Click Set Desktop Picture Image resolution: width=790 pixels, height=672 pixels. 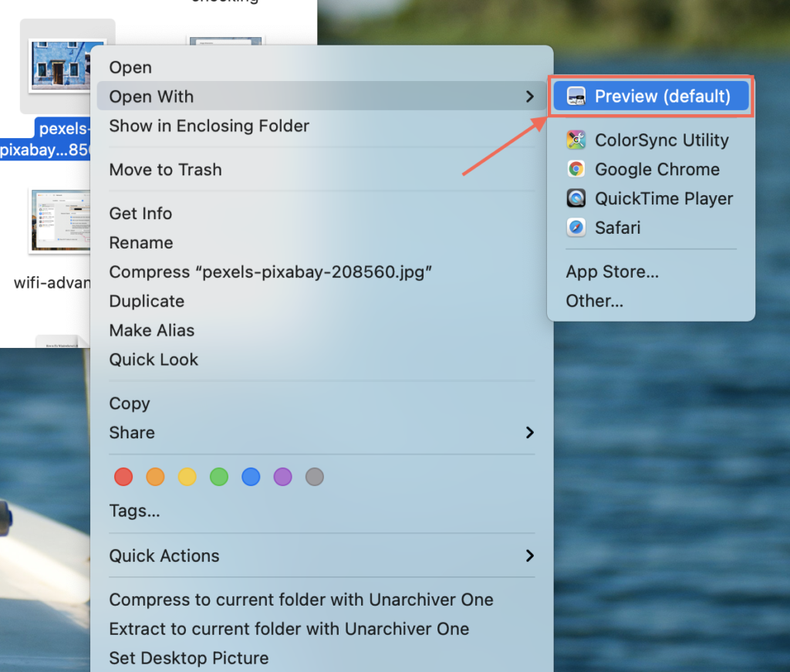189,658
